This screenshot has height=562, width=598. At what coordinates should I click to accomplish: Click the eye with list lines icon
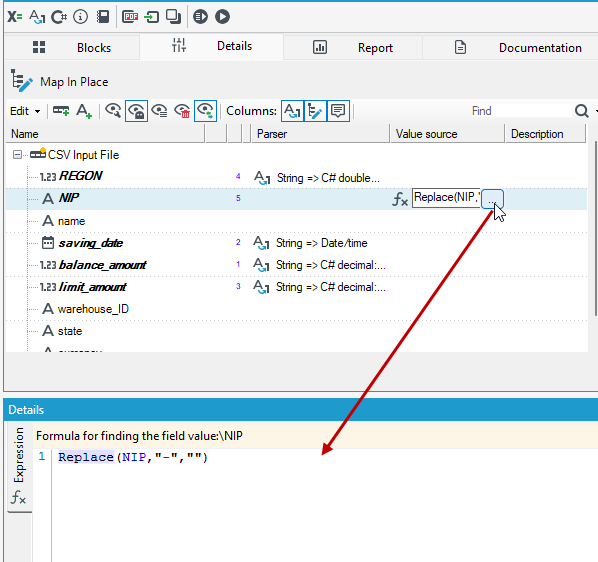click(159, 111)
